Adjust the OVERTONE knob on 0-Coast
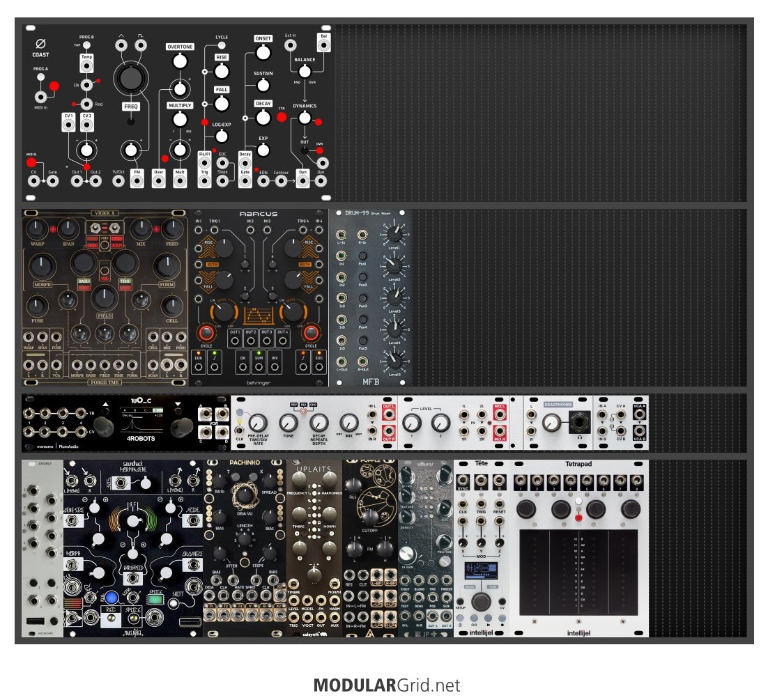 [180, 62]
